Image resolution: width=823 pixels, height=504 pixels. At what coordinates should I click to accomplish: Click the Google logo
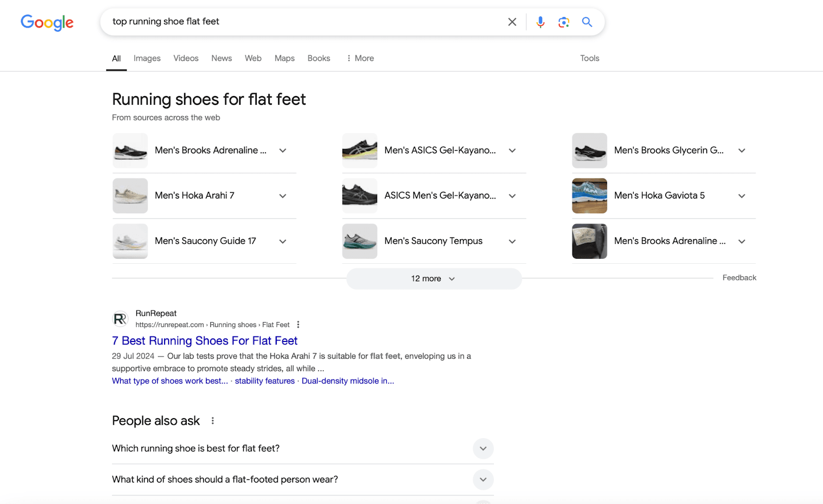click(47, 23)
